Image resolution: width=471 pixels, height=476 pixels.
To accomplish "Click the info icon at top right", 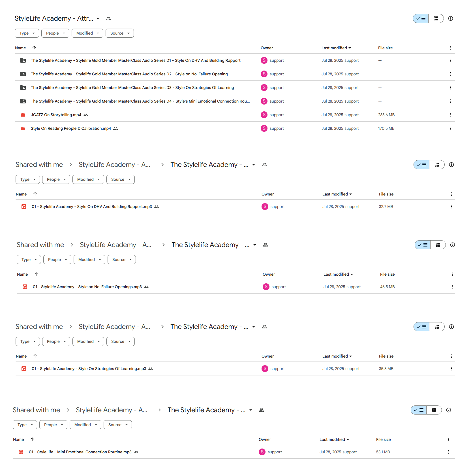I will pyautogui.click(x=450, y=18).
